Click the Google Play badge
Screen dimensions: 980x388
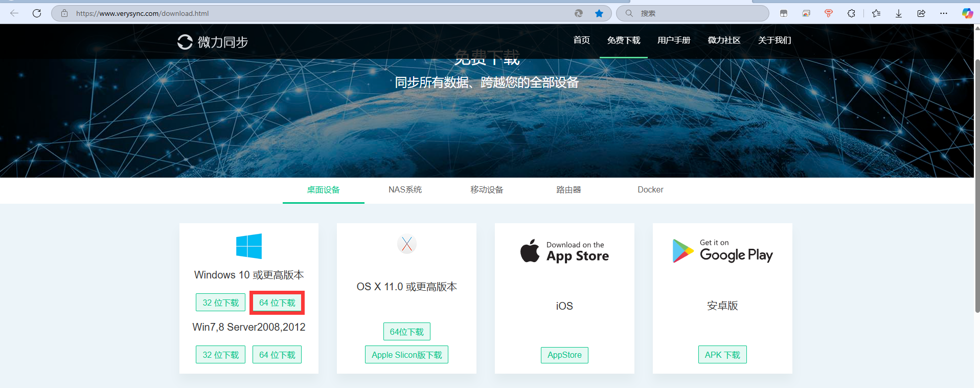point(722,251)
